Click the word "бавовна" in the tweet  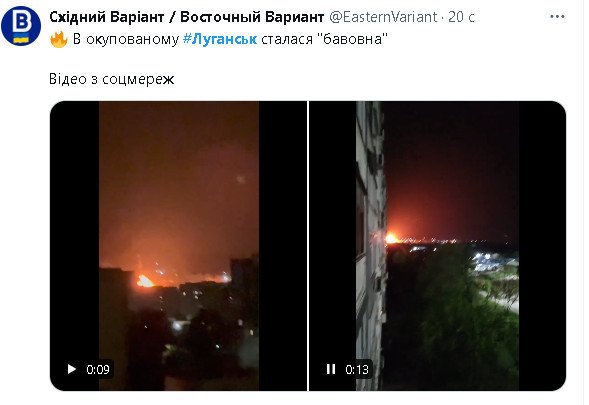[x=355, y=39]
